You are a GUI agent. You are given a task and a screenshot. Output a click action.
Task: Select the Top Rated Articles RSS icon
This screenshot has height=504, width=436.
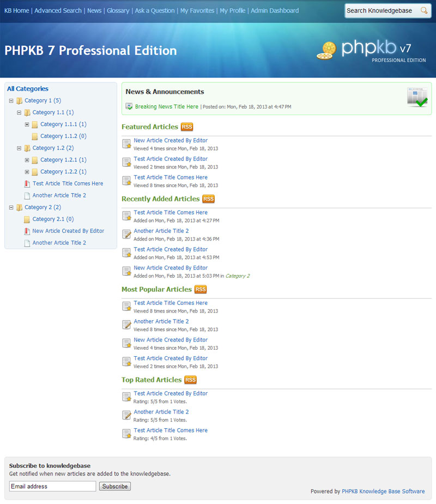189,380
